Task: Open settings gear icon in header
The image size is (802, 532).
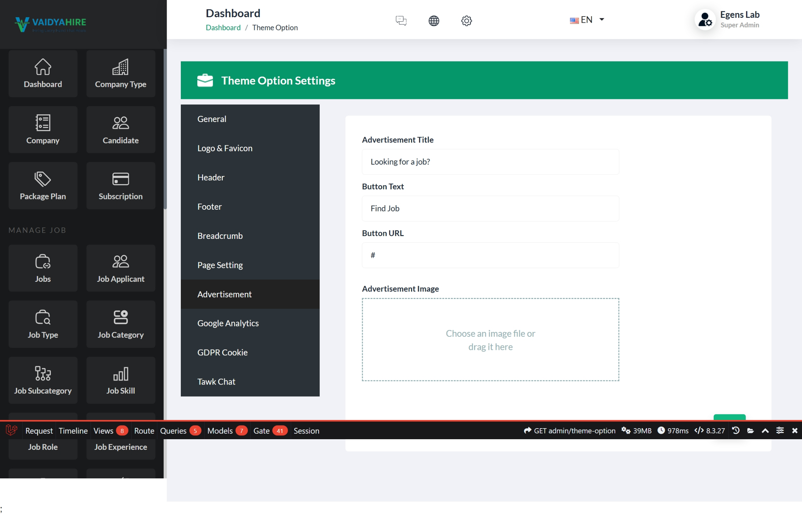Action: pyautogui.click(x=466, y=21)
